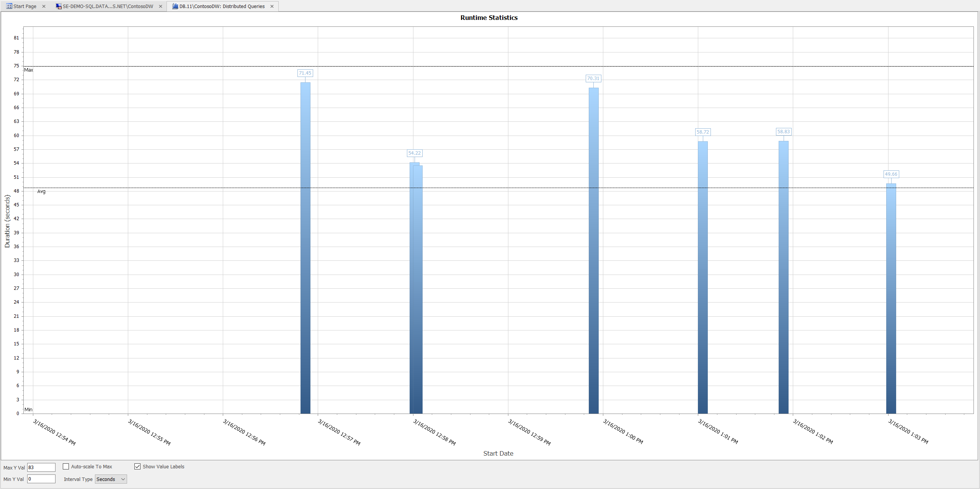This screenshot has height=489, width=980.
Task: Click the bar chart icon on Distributed Queries tab
Action: [175, 6]
